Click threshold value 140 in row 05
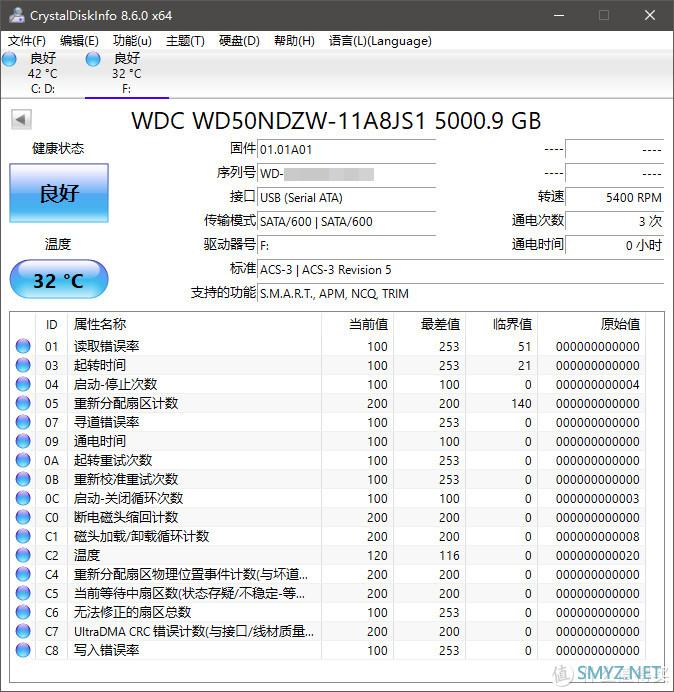Screen dimensions: 674x692 point(521,403)
